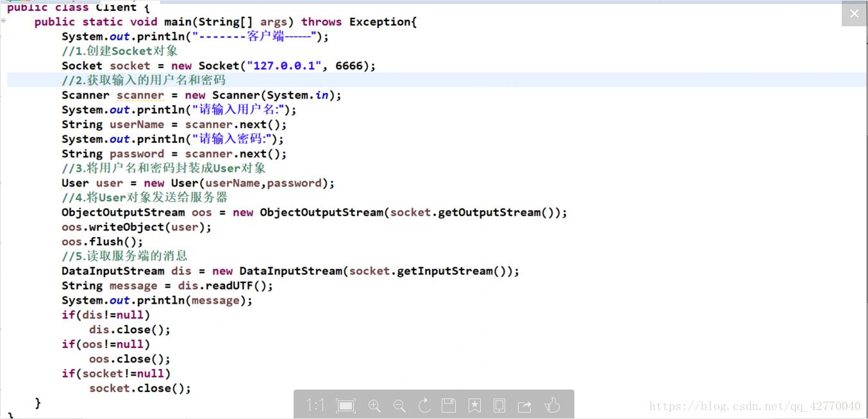Click 'oos.writeObject(user);' statement
The width and height of the screenshot is (868, 419).
[x=137, y=227]
